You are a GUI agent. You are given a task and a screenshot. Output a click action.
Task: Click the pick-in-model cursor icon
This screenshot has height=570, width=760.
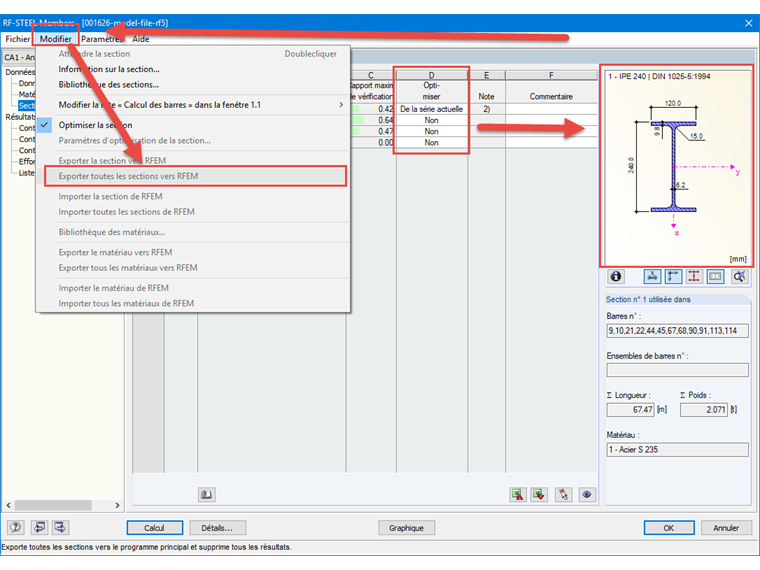[x=563, y=494]
